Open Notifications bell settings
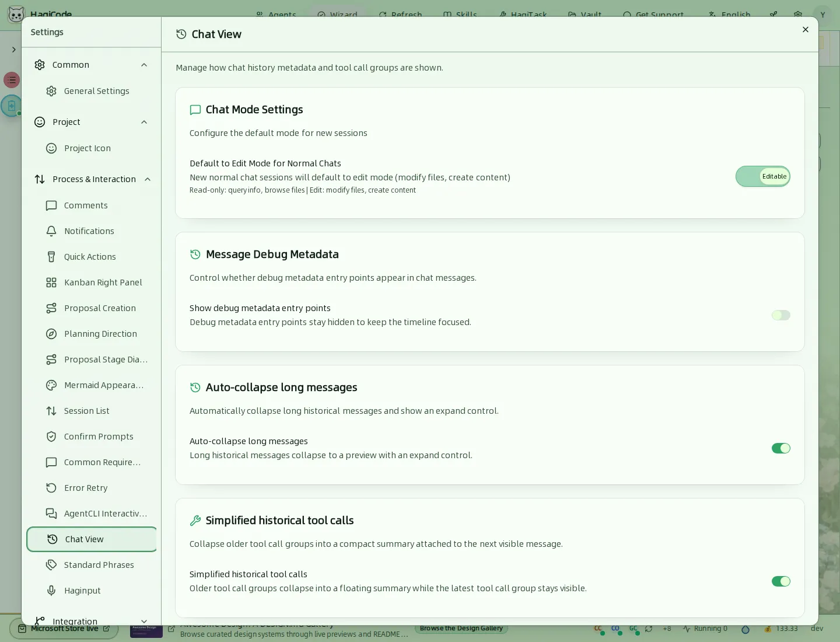840x642 pixels. coord(92,231)
